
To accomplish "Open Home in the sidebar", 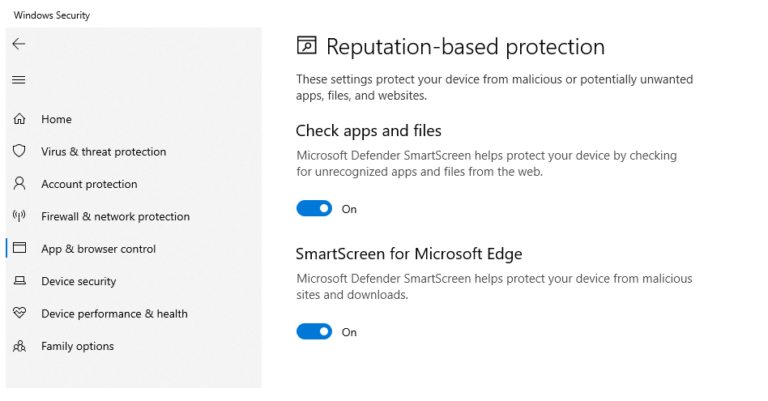I will pyautogui.click(x=56, y=119).
